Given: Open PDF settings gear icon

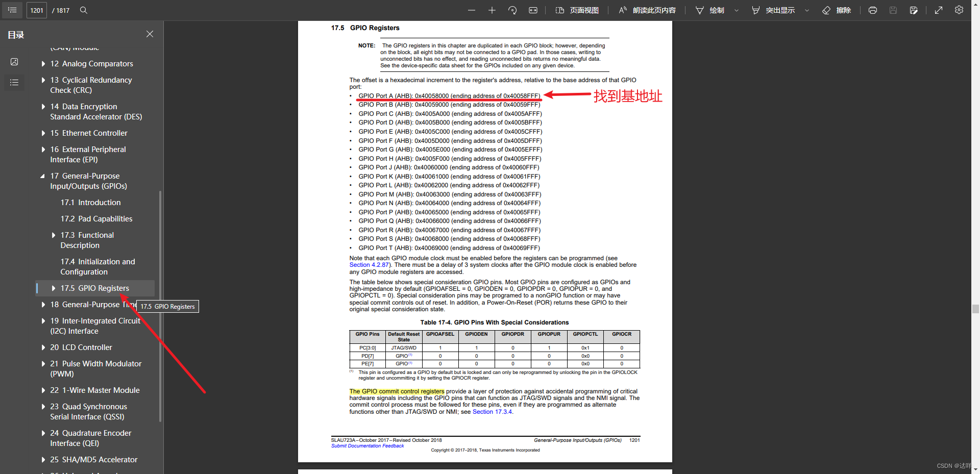Looking at the screenshot, I should (x=959, y=10).
